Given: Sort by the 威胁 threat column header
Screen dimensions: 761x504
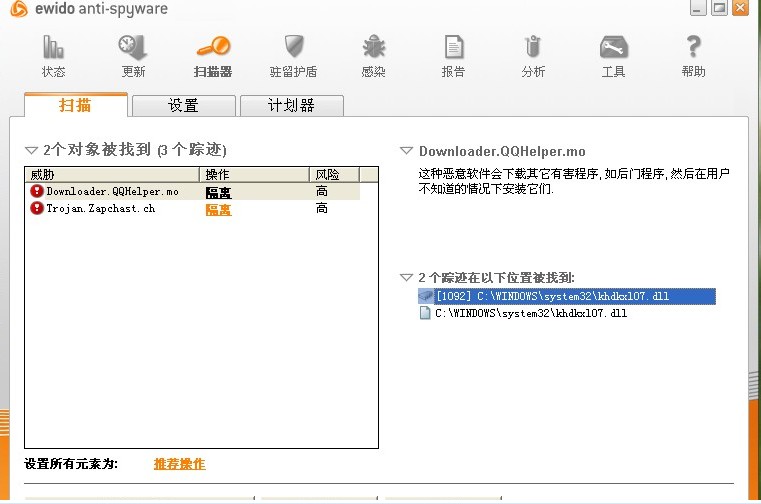Looking at the screenshot, I should click(x=112, y=174).
